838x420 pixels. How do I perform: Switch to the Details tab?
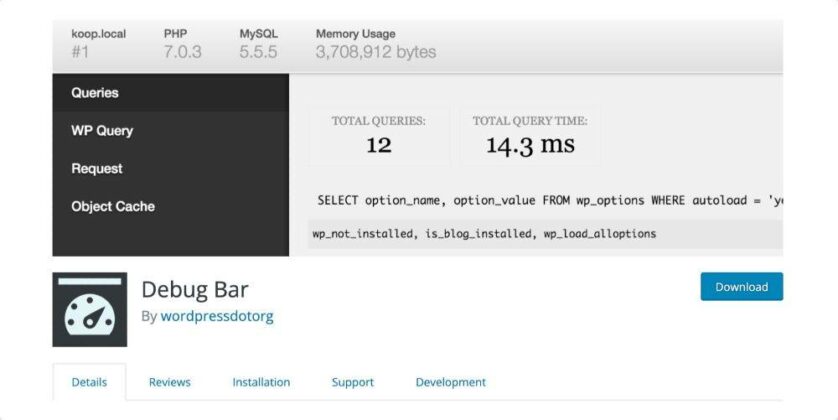point(89,382)
